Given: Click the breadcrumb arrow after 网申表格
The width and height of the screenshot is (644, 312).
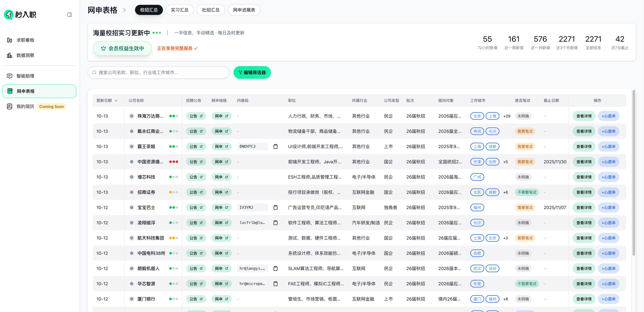Looking at the screenshot, I should (124, 10).
